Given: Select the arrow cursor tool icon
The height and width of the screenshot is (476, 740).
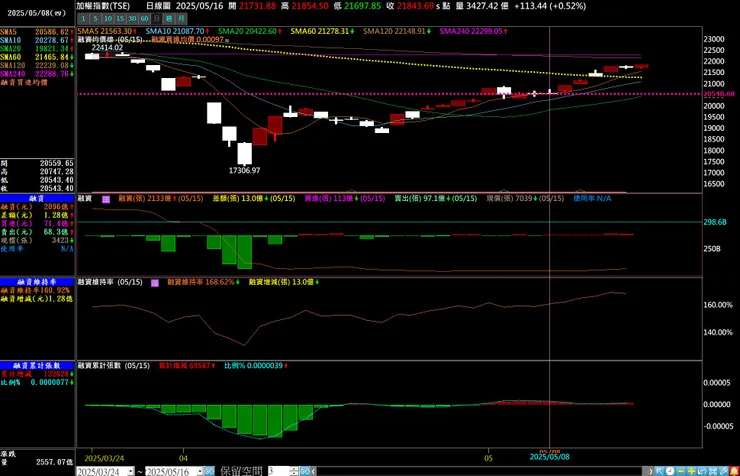Looking at the screenshot, I should click(x=660, y=471).
